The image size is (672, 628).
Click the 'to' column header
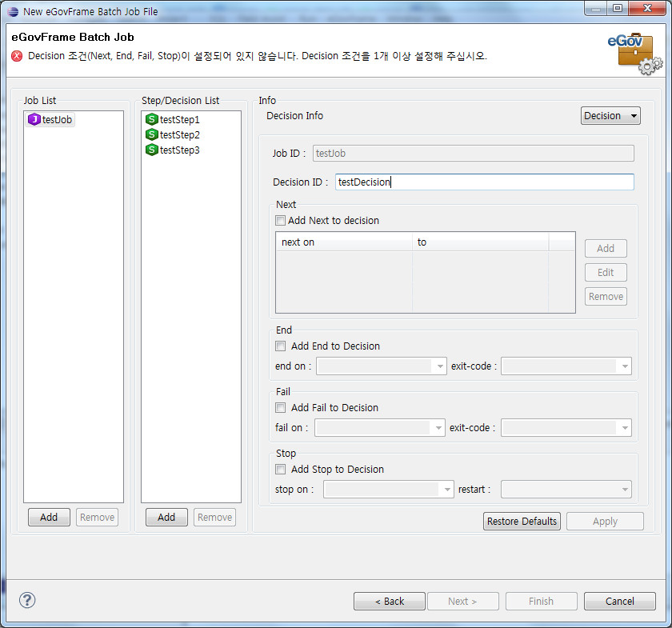point(481,242)
